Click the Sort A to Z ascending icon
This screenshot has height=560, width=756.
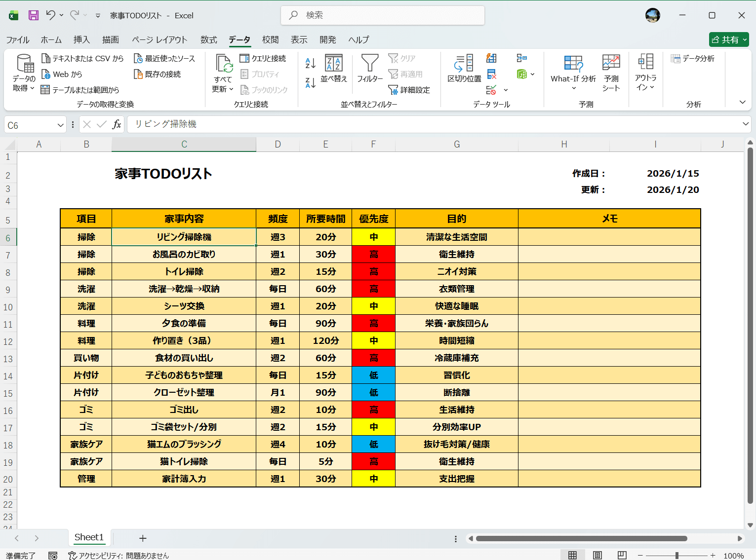310,63
